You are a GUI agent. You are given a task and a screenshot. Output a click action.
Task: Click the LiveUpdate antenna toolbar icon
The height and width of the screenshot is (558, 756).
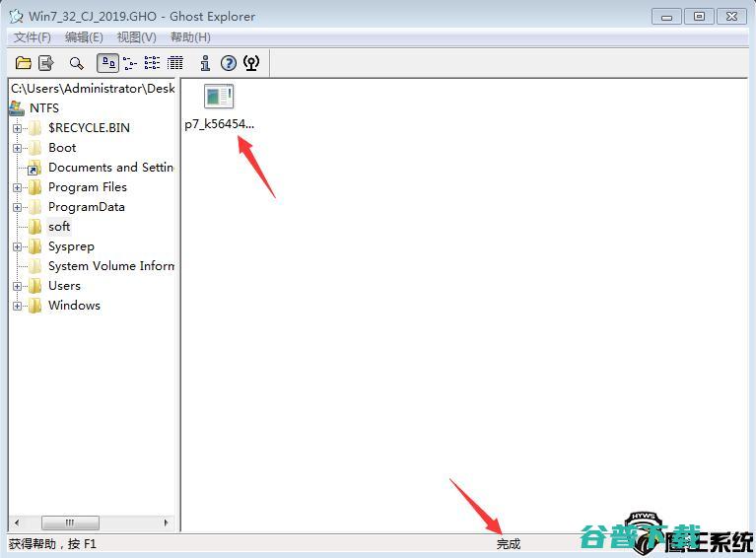(x=251, y=63)
